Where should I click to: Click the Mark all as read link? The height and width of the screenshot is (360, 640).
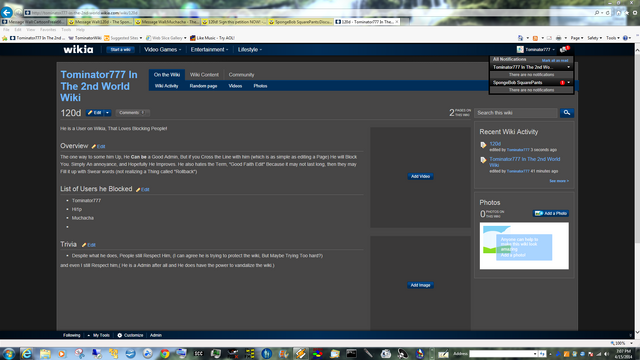coord(555,60)
